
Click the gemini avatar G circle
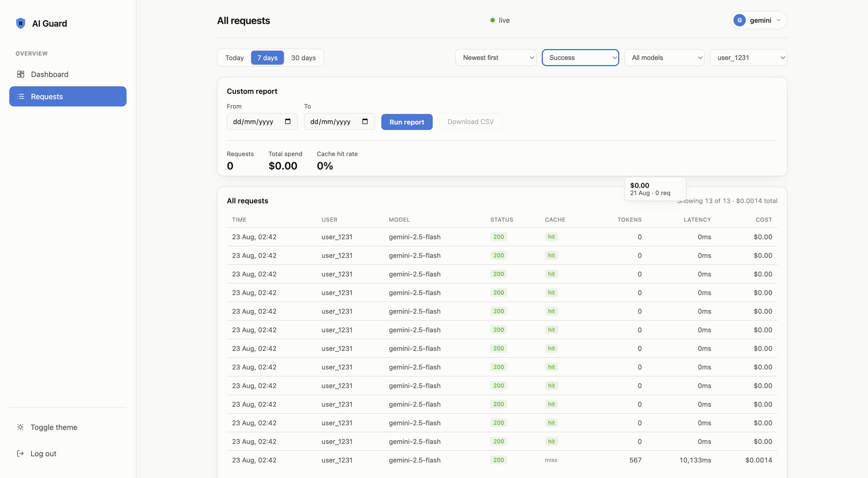[x=739, y=20]
